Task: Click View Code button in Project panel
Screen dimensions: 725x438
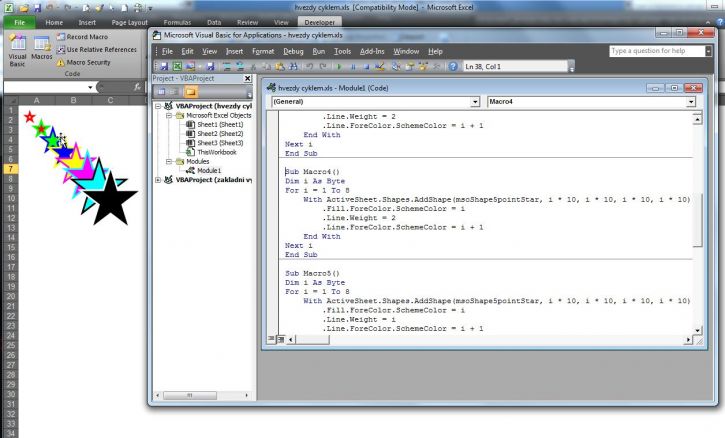Action: pyautogui.click(x=161, y=92)
